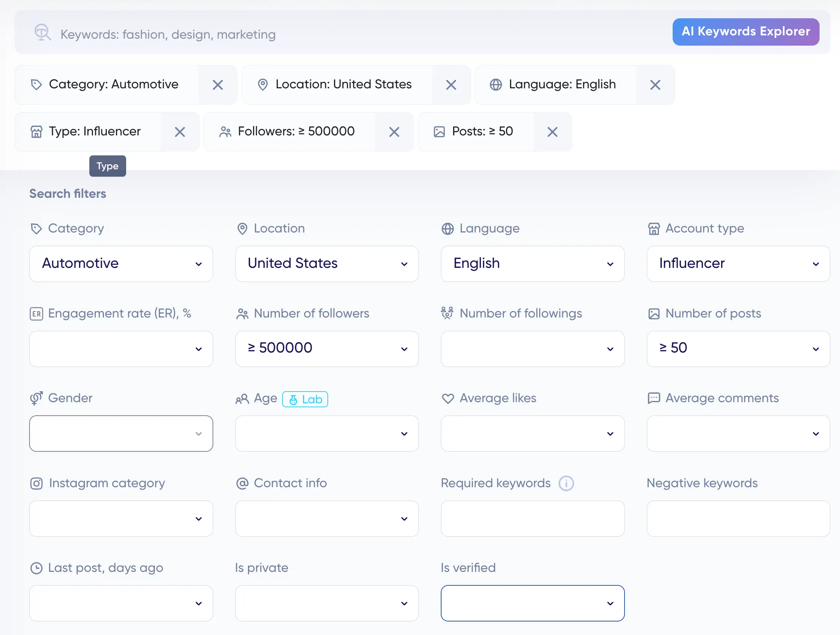Remove the Posts ≥ 50 filter chip

[552, 132]
